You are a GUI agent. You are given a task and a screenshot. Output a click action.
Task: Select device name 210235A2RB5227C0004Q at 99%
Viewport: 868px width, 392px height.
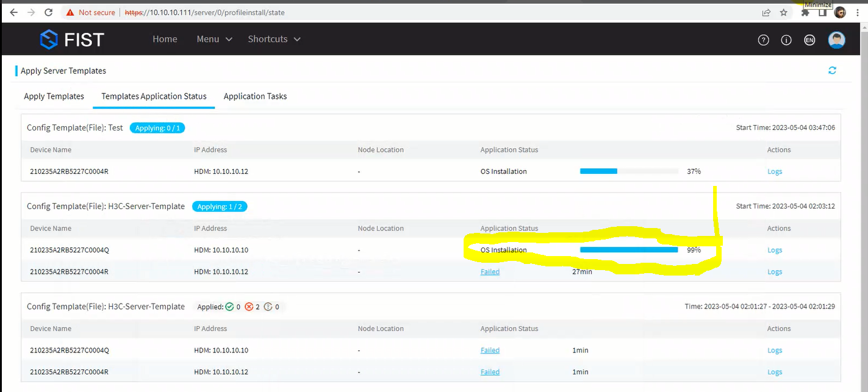(70, 250)
